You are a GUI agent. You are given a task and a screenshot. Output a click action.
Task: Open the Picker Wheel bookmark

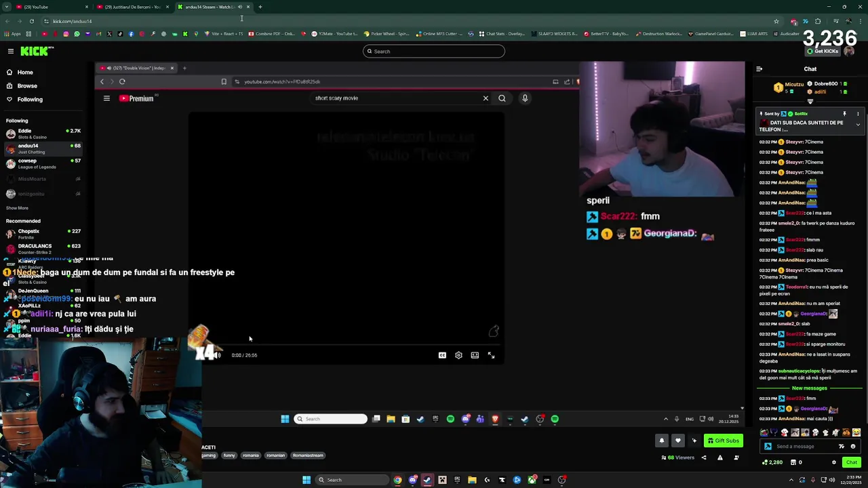pyautogui.click(x=387, y=34)
